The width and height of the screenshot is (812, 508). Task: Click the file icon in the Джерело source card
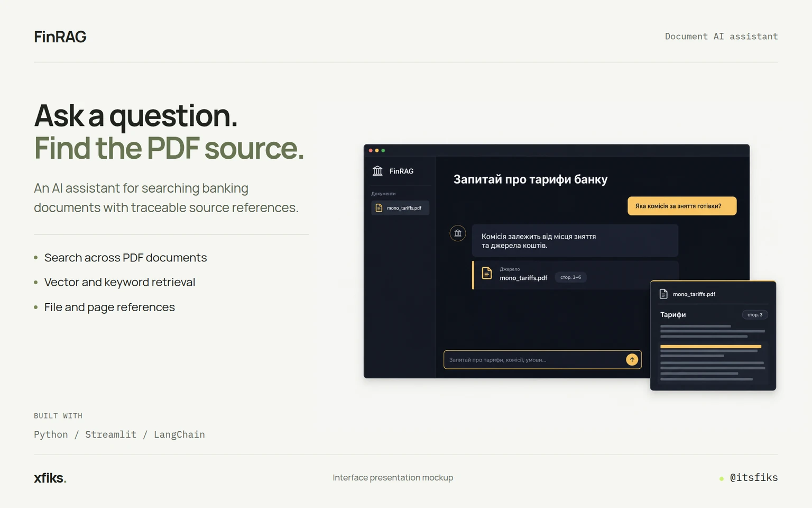(487, 273)
